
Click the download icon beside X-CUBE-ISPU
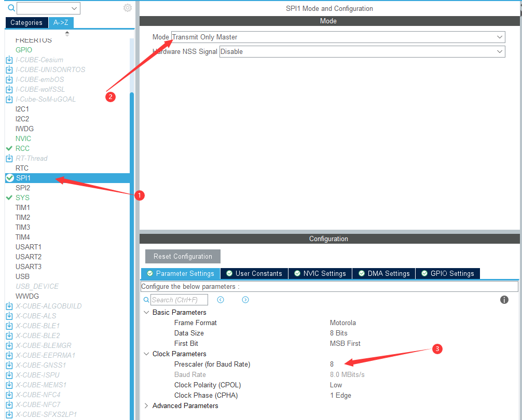pos(9,375)
